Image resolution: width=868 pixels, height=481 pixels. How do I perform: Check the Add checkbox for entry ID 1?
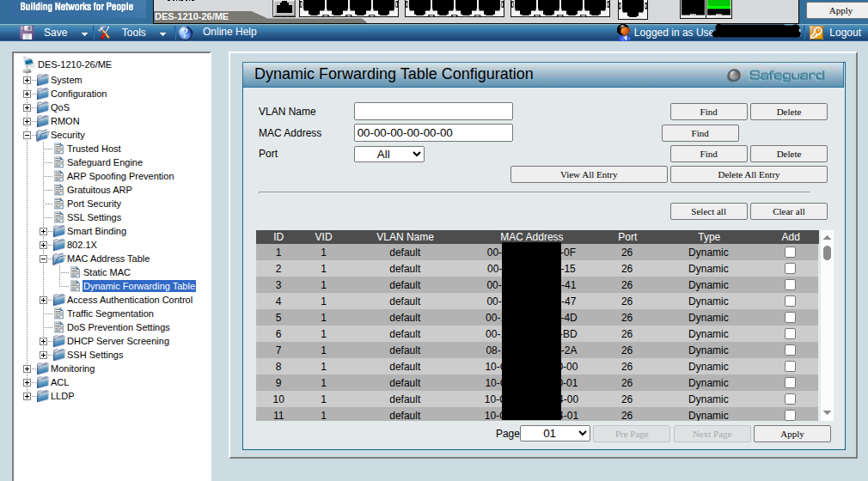pyautogui.click(x=790, y=253)
